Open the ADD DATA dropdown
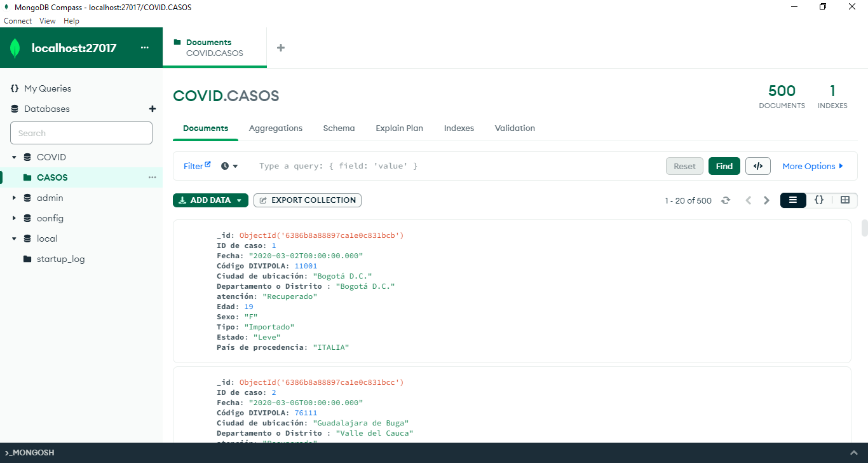The image size is (868, 463). click(210, 200)
